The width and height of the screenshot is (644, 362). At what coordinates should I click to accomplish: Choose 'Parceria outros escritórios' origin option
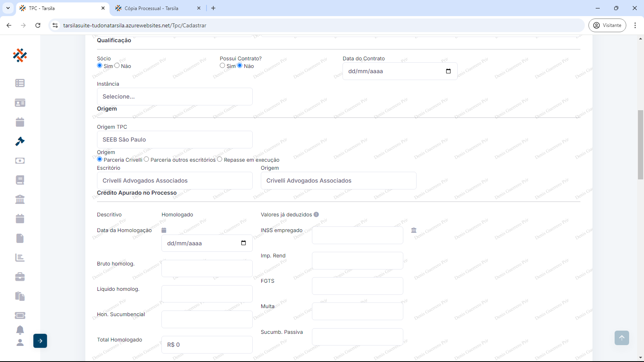pos(147,159)
